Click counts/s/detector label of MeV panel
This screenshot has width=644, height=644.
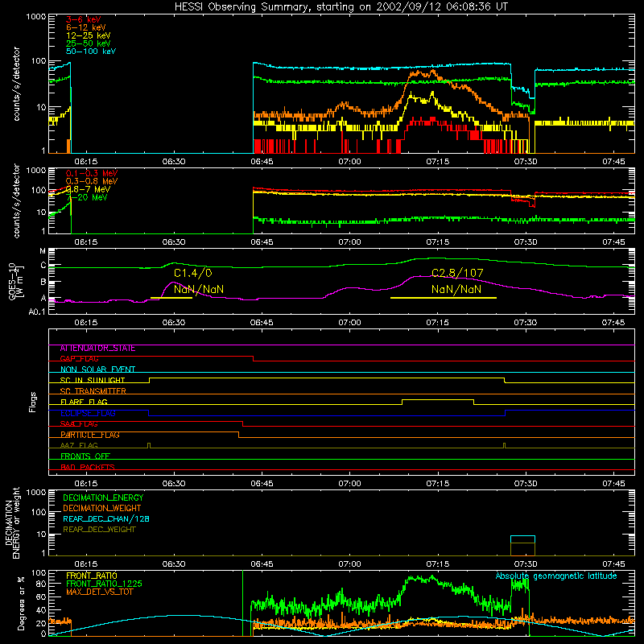pyautogui.click(x=16, y=200)
